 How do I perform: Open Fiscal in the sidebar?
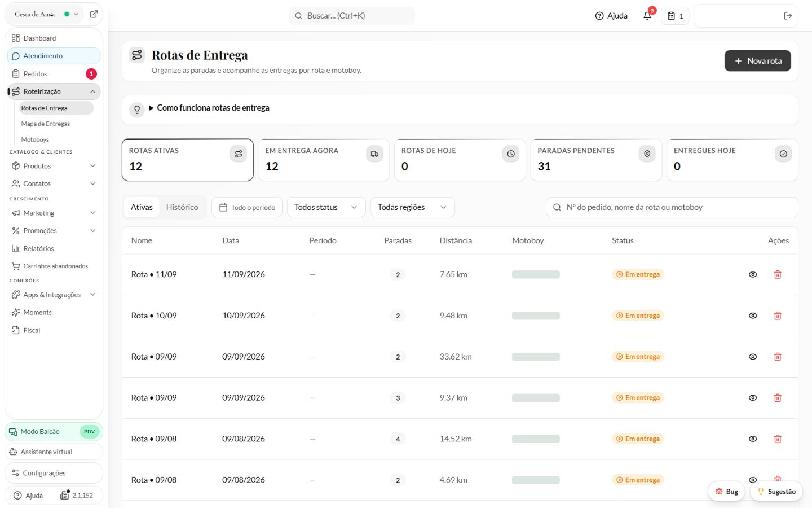[54, 330]
